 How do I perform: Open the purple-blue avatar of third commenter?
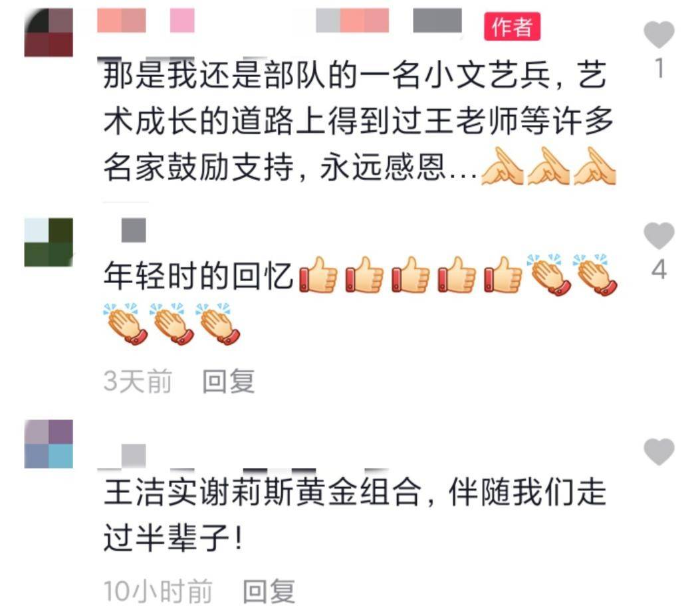(x=49, y=444)
